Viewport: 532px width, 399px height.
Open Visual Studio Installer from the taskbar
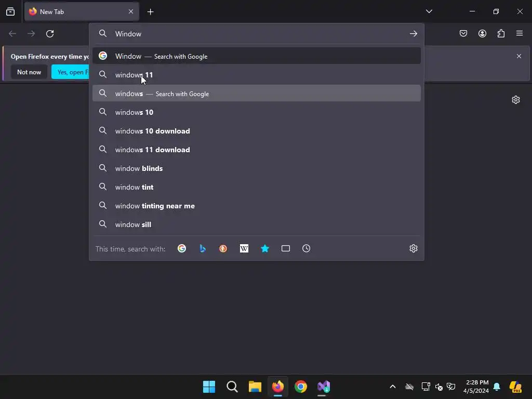pos(324,387)
